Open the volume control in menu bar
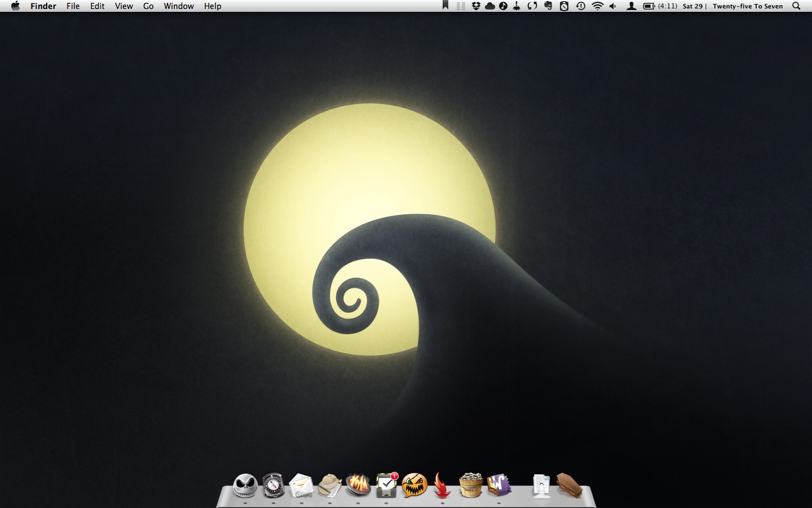 point(613,6)
